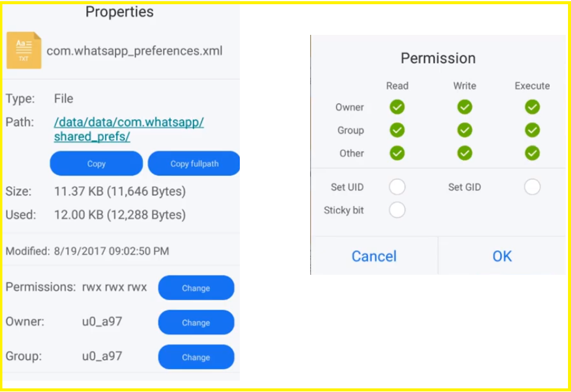This screenshot has height=392, width=571.
Task: Disable Other Execute permission
Action: click(x=532, y=153)
